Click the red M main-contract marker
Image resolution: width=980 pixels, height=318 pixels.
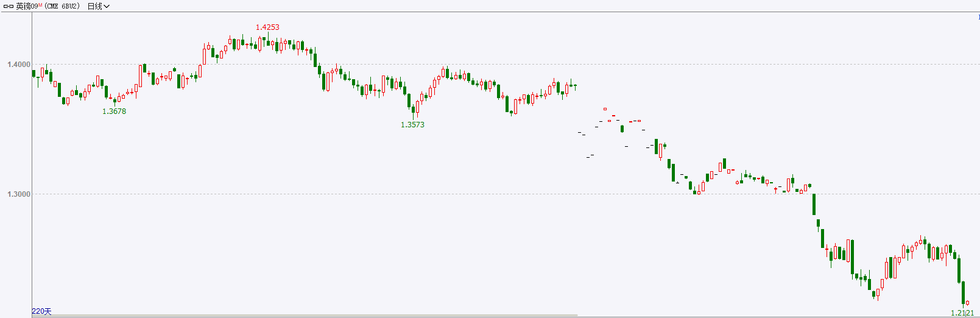(41, 5)
